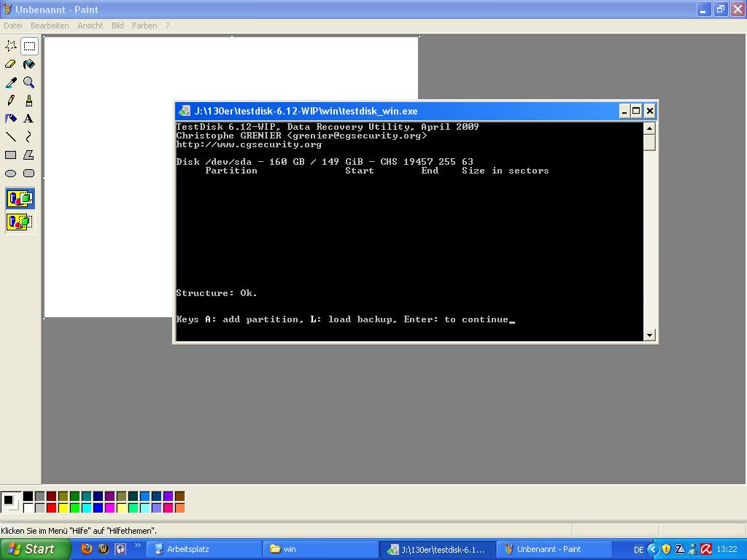Choose the Pencil tool in Paint
Screen dimensions: 747x560
[10, 101]
